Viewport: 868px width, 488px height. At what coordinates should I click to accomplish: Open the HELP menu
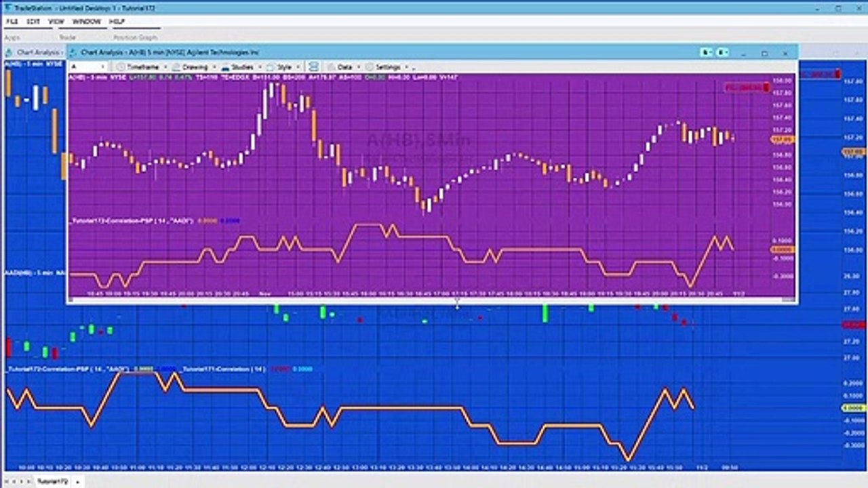(x=117, y=22)
